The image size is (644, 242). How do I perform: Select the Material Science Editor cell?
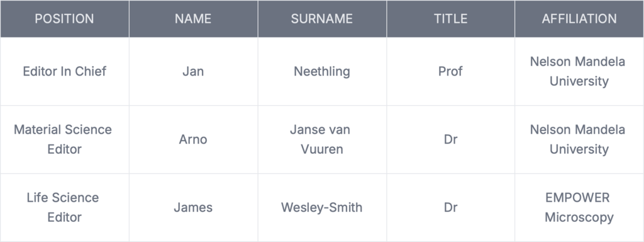[65, 139]
